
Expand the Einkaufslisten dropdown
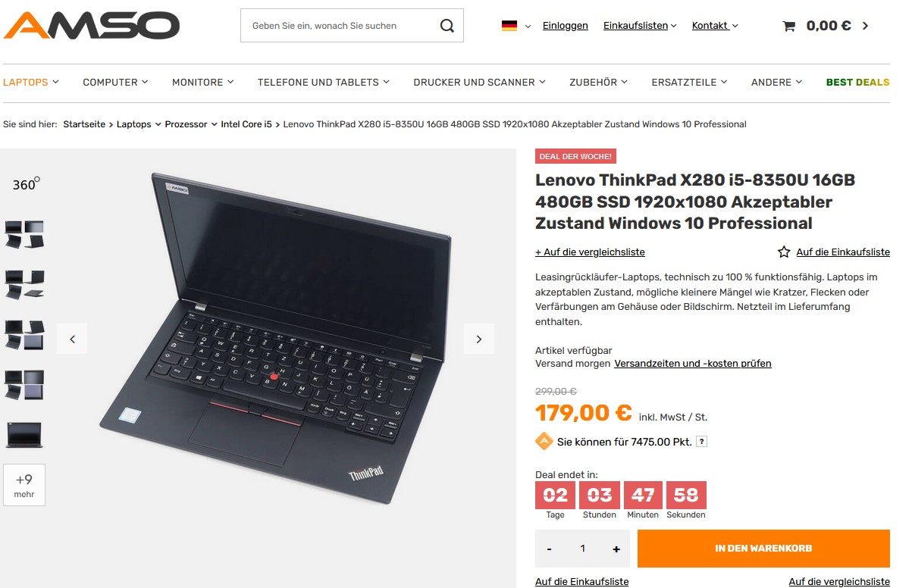coord(640,26)
